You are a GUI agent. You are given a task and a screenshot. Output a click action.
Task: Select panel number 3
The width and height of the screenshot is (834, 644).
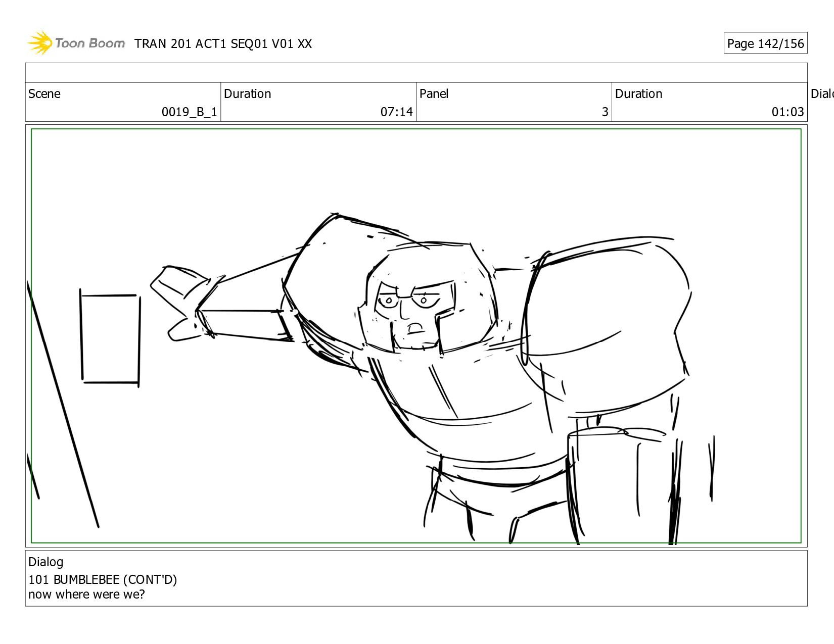[605, 112]
